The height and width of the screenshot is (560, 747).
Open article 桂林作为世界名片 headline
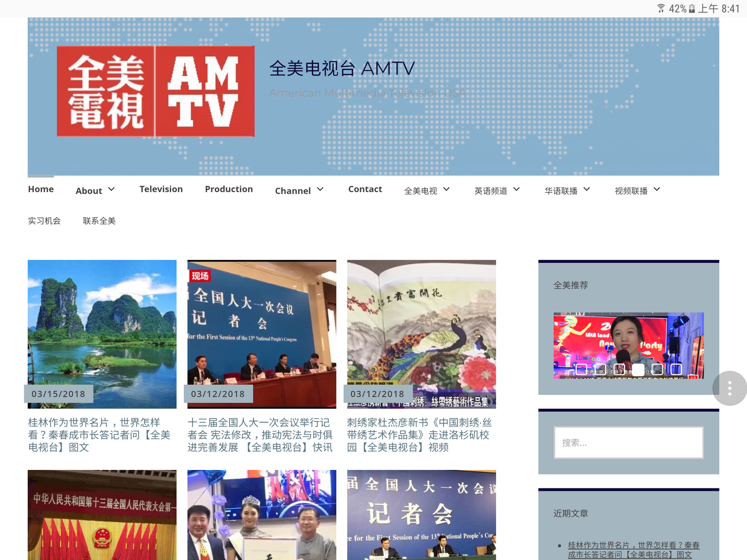[x=100, y=435]
